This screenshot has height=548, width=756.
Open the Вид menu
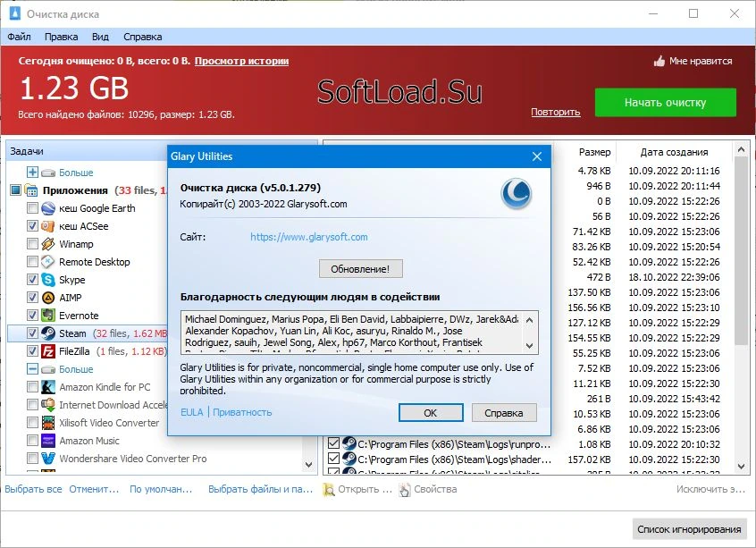tap(100, 38)
